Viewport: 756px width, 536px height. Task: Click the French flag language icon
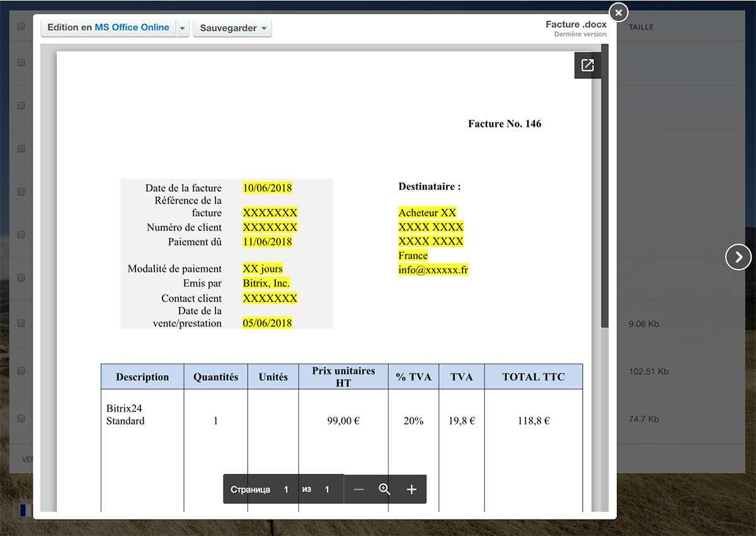coord(25,510)
